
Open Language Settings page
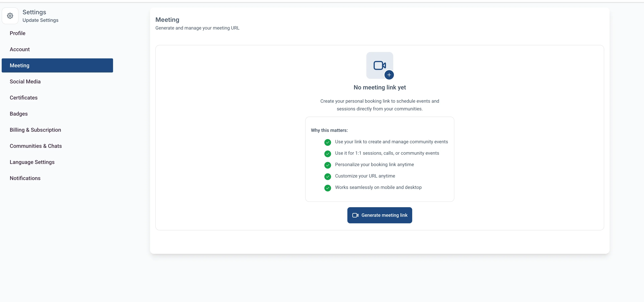tap(32, 162)
